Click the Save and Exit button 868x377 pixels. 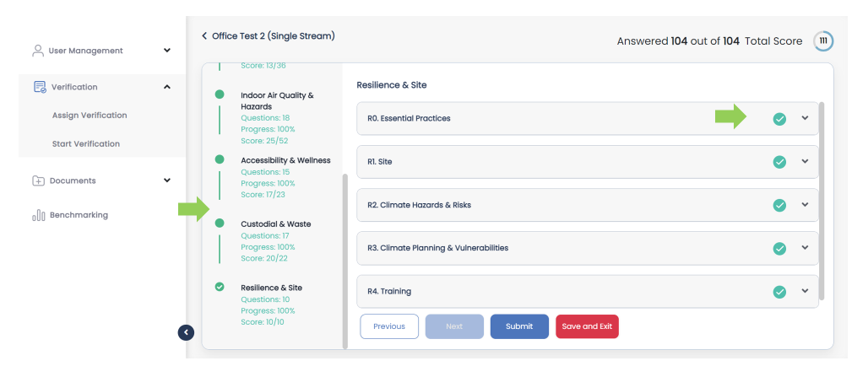click(x=587, y=326)
